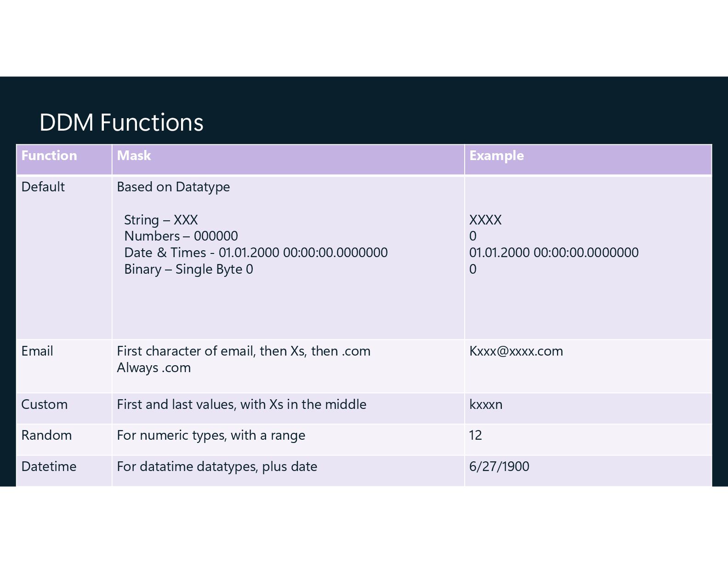Click the 'Always .com' line
This screenshot has width=728, height=563.
click(x=154, y=368)
